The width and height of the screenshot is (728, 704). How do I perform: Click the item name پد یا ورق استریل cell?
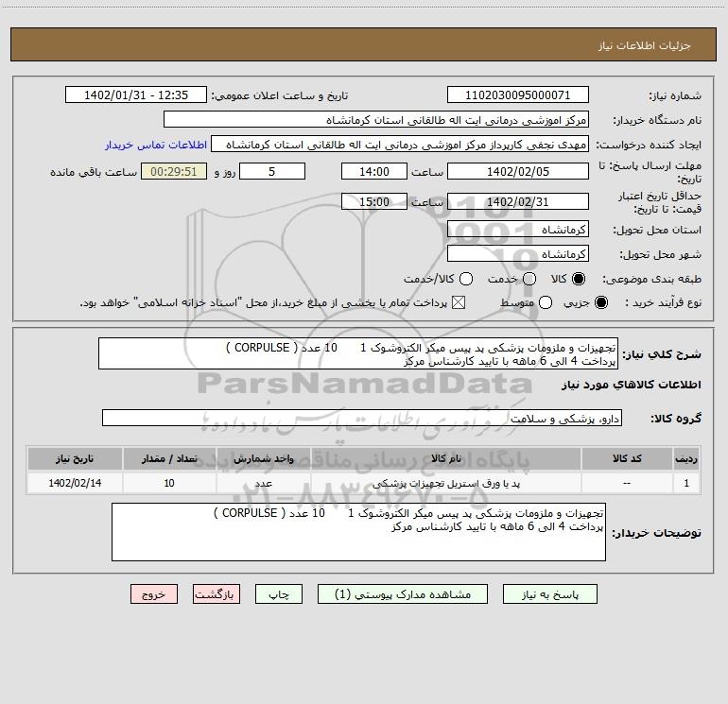pos(446,483)
